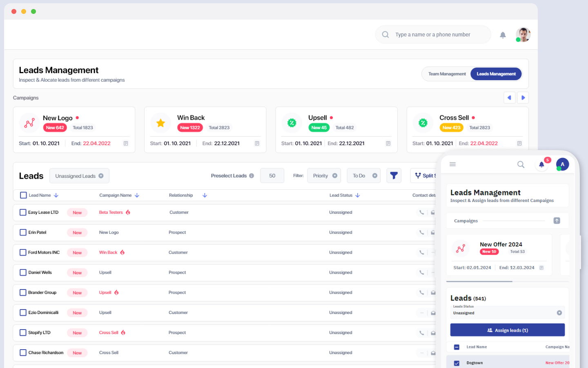This screenshot has width=588, height=368.
Task: Click the name or phone search field
Action: tap(433, 35)
